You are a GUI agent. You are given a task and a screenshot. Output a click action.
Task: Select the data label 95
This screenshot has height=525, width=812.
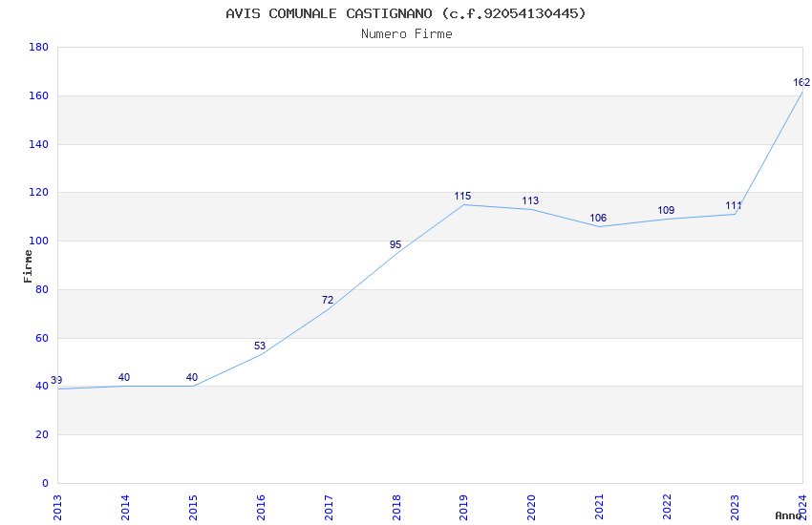(x=395, y=244)
